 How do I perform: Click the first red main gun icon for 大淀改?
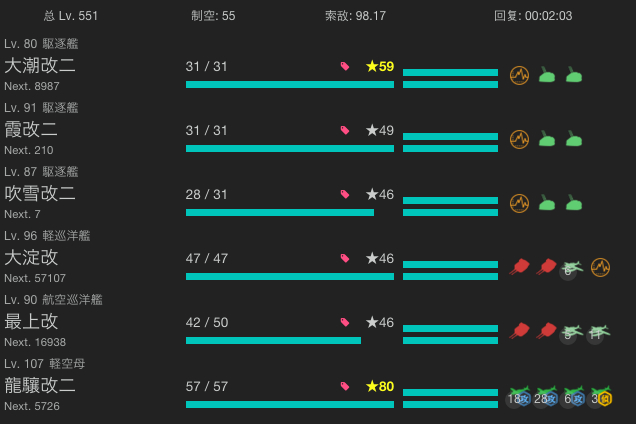tap(520, 267)
